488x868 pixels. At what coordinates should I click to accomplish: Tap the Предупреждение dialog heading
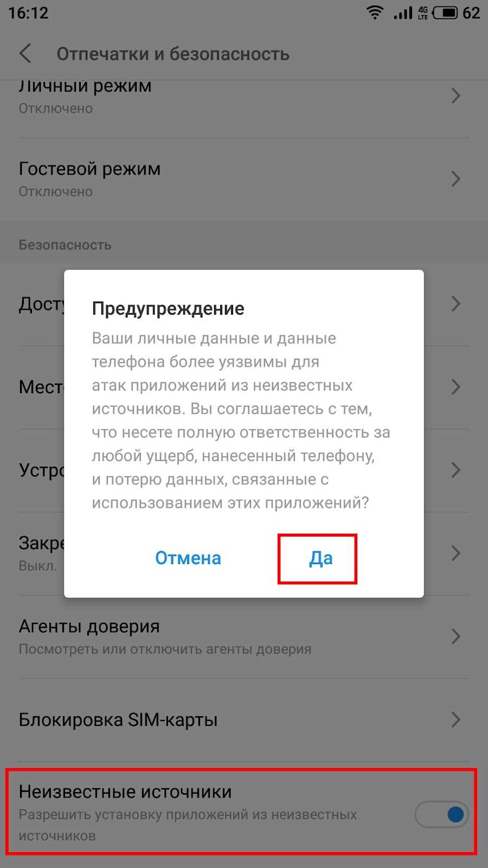coord(168,309)
